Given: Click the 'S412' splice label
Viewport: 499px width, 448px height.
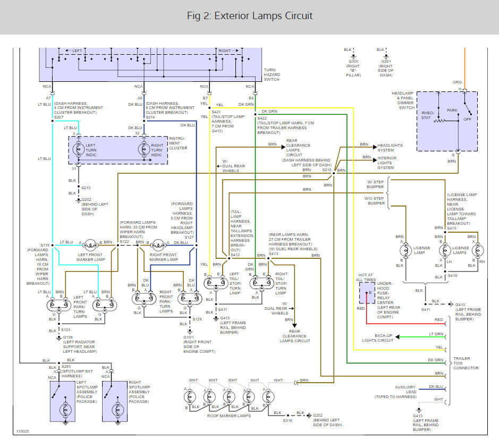Looking at the screenshot, I should tap(235, 255).
